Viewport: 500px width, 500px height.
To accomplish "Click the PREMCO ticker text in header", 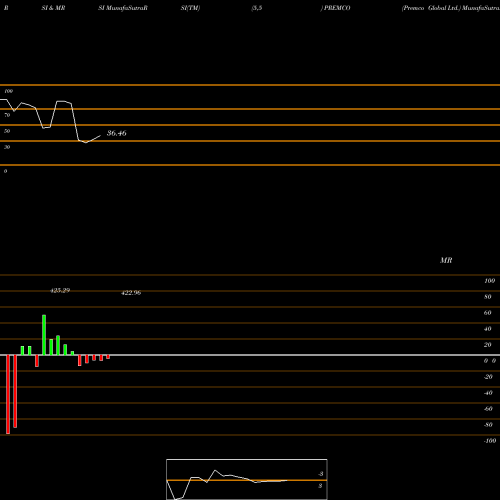I will pos(337,8).
